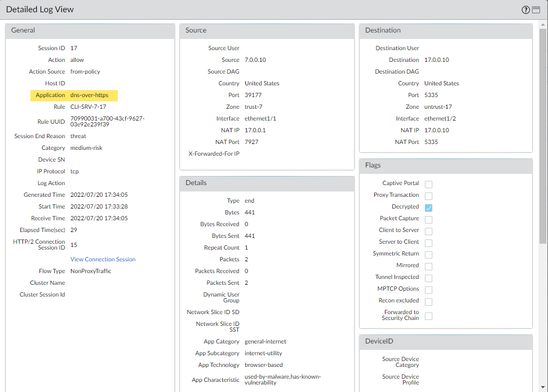Open the View Connection Session link
This screenshot has width=548, height=392.
pyautogui.click(x=103, y=259)
